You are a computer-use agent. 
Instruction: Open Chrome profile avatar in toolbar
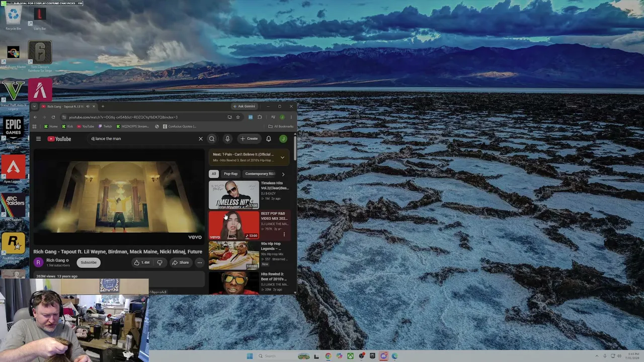click(x=282, y=117)
